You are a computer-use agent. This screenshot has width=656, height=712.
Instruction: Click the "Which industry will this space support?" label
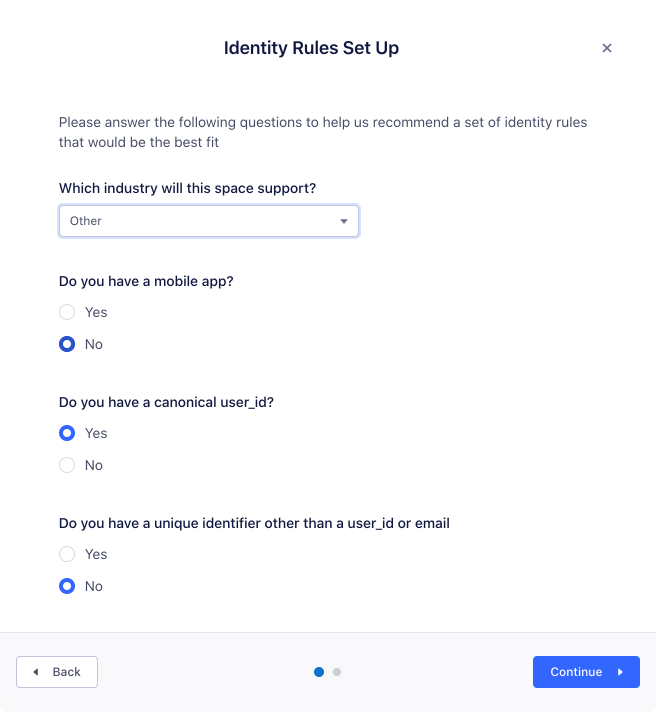pyautogui.click(x=194, y=188)
